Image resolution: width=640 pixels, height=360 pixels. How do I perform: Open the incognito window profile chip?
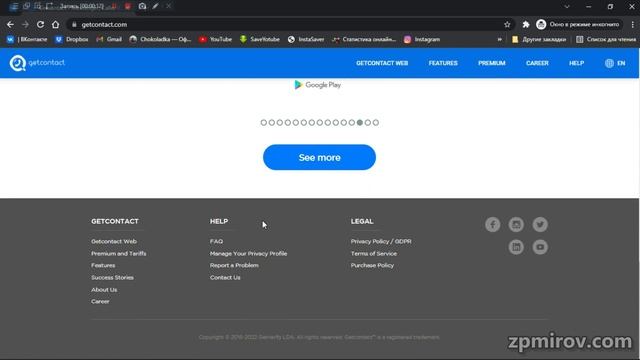tap(579, 24)
